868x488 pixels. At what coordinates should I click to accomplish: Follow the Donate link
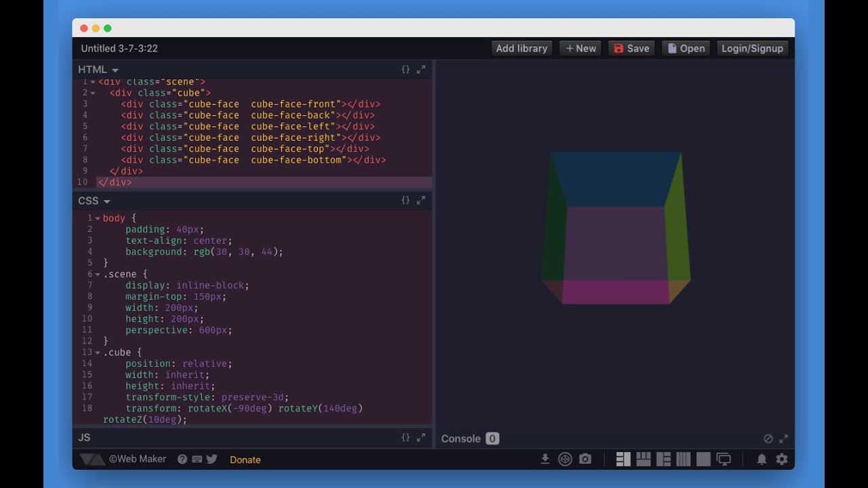[x=245, y=460]
